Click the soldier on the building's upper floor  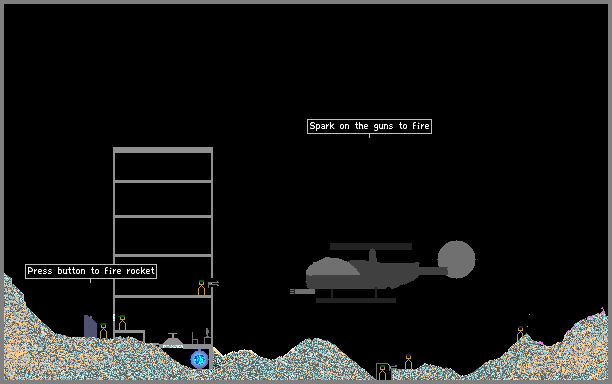pyautogui.click(x=201, y=288)
